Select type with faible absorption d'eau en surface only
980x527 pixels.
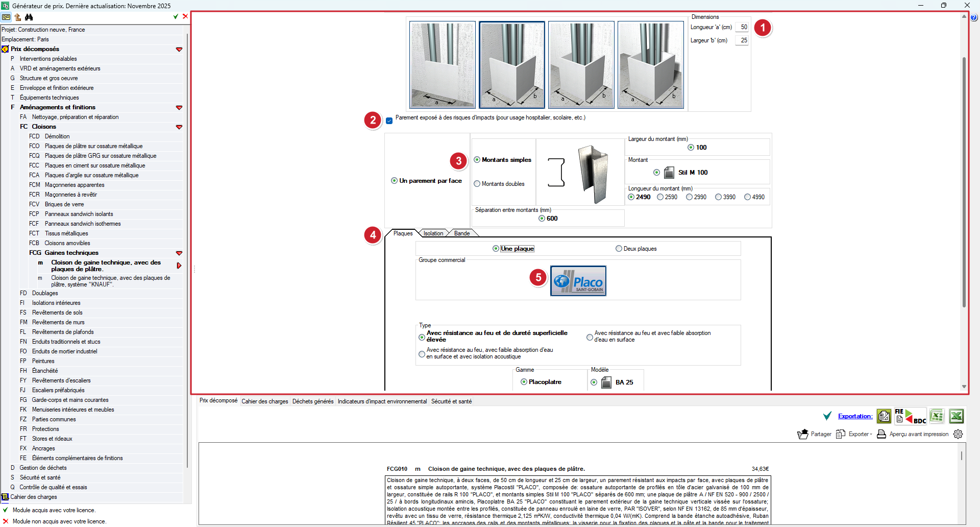coord(590,337)
